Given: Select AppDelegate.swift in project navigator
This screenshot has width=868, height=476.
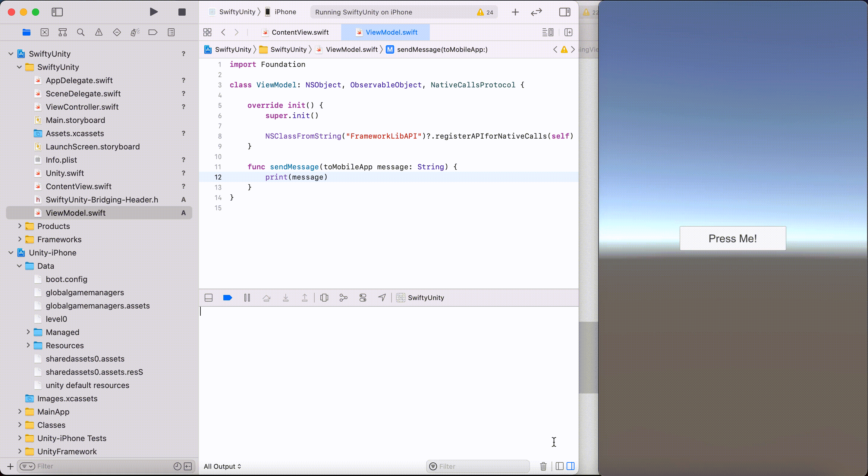Looking at the screenshot, I should pos(79,80).
